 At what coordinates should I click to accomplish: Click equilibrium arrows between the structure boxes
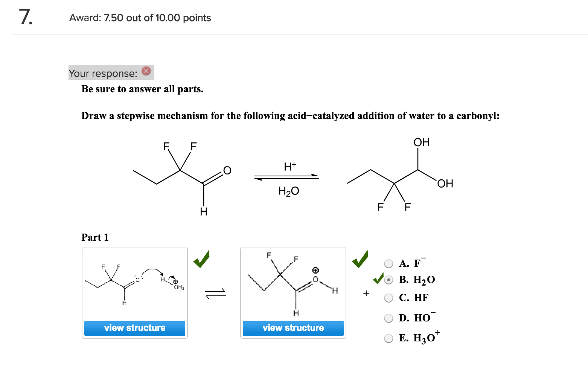tap(215, 293)
